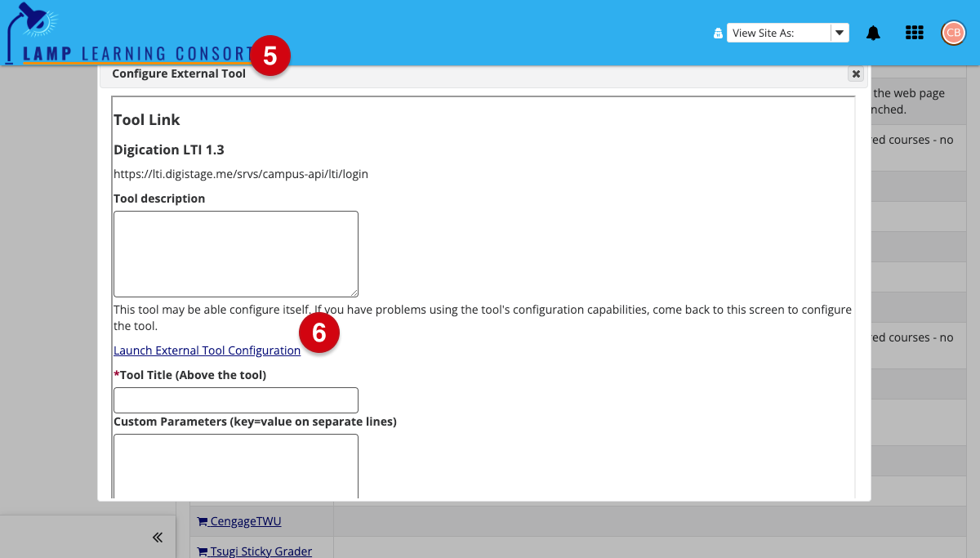Viewport: 980px width, 558px height.
Task: Focus the Tool description text area
Action: click(236, 254)
